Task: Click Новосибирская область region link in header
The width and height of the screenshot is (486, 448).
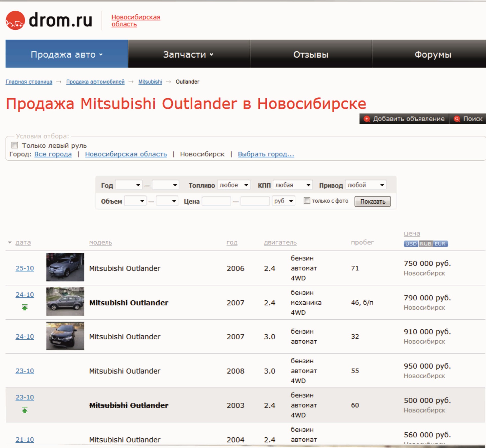Action: (x=136, y=21)
